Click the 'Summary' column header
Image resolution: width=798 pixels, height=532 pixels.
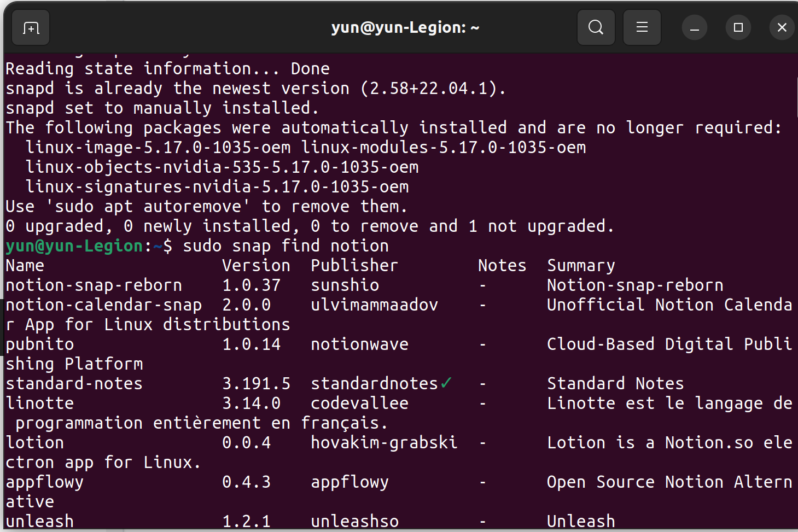(x=581, y=266)
